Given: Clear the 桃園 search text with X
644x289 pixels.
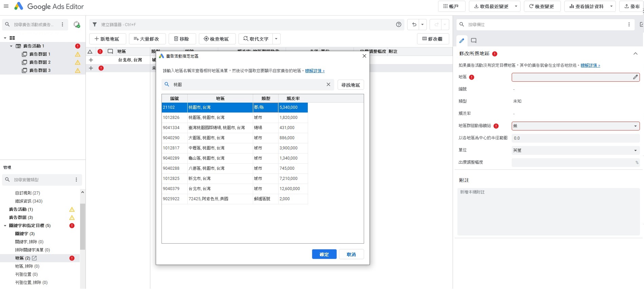Looking at the screenshot, I should 328,84.
